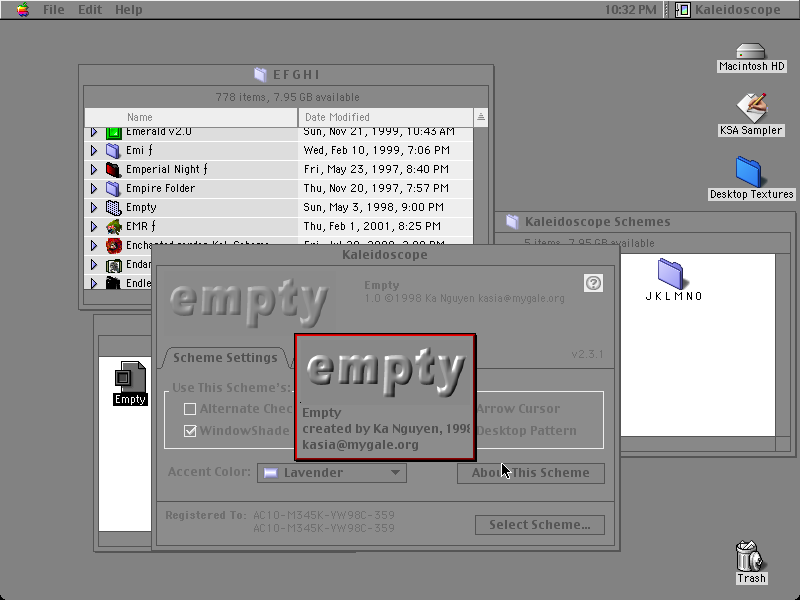
Task: Open the Trash icon
Action: tap(751, 556)
